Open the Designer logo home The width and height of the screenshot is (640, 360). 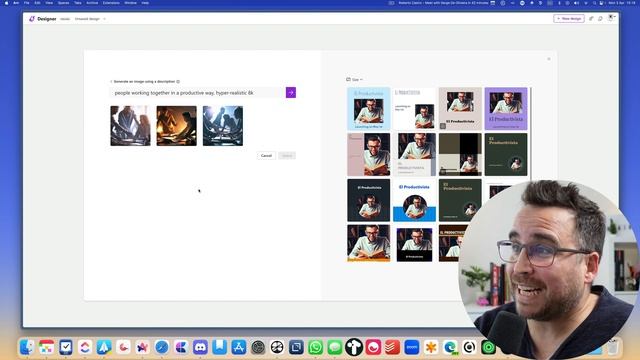pyautogui.click(x=42, y=19)
